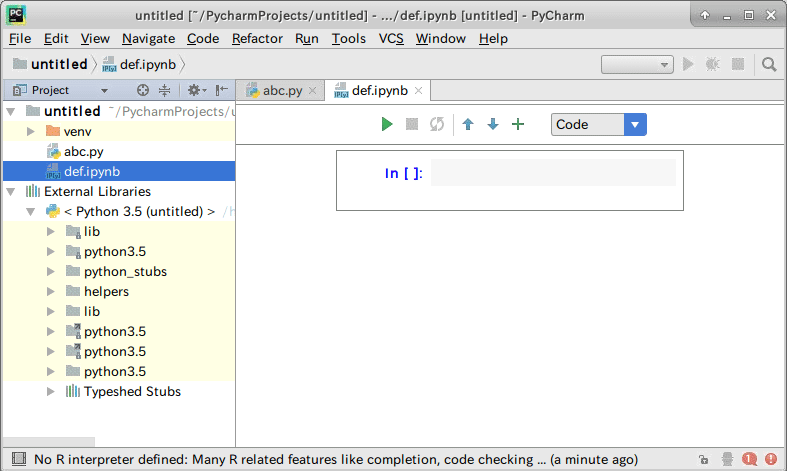Open the Project panel settings gear

pyautogui.click(x=197, y=90)
